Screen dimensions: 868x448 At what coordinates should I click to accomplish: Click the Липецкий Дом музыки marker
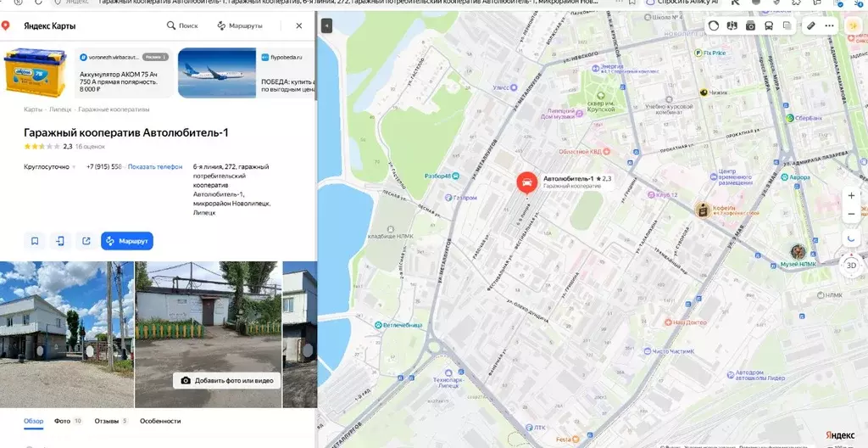[579, 113]
